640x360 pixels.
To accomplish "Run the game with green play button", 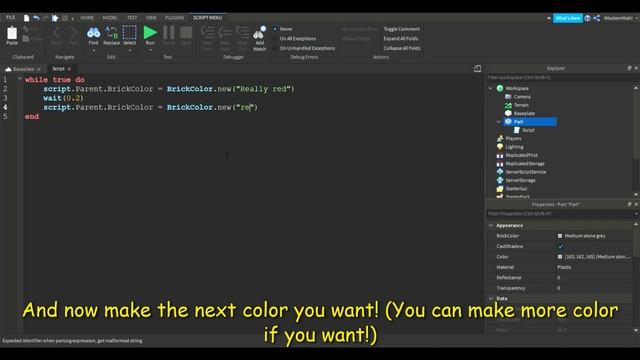I will pyautogui.click(x=150, y=33).
